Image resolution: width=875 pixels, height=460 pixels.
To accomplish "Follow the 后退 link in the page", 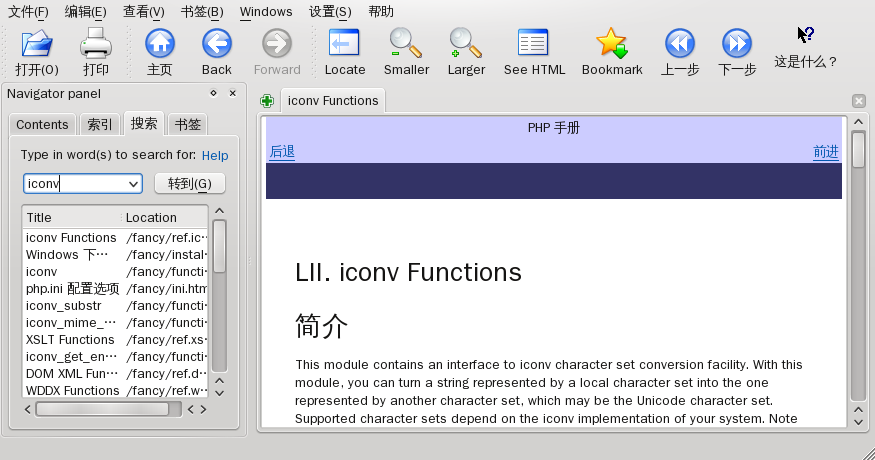I will (x=282, y=152).
